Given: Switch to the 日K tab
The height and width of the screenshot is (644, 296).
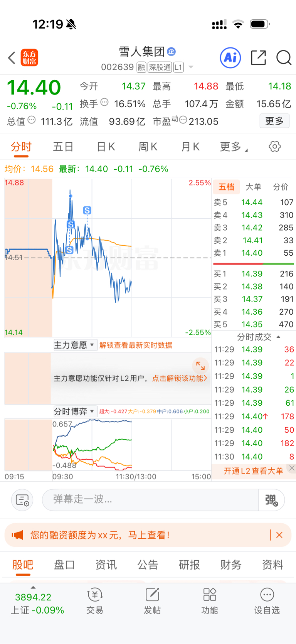Looking at the screenshot, I should click(x=106, y=147).
